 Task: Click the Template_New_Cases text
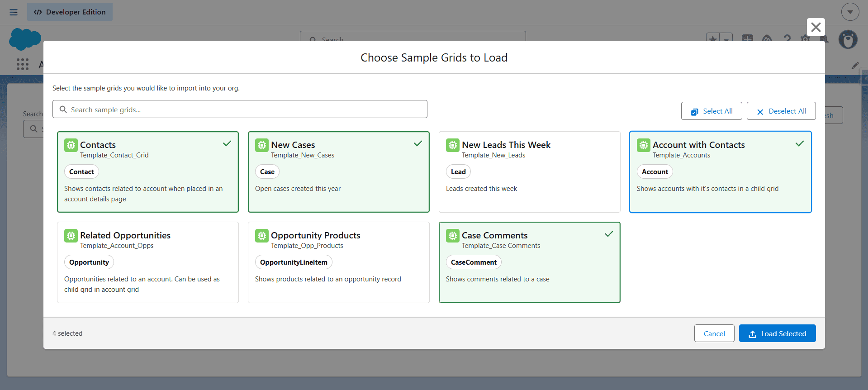coord(303,155)
